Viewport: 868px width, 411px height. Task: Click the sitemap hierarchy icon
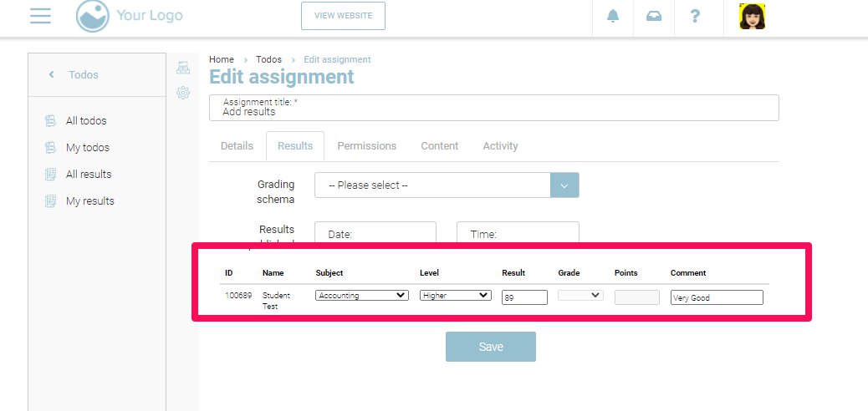pos(183,68)
